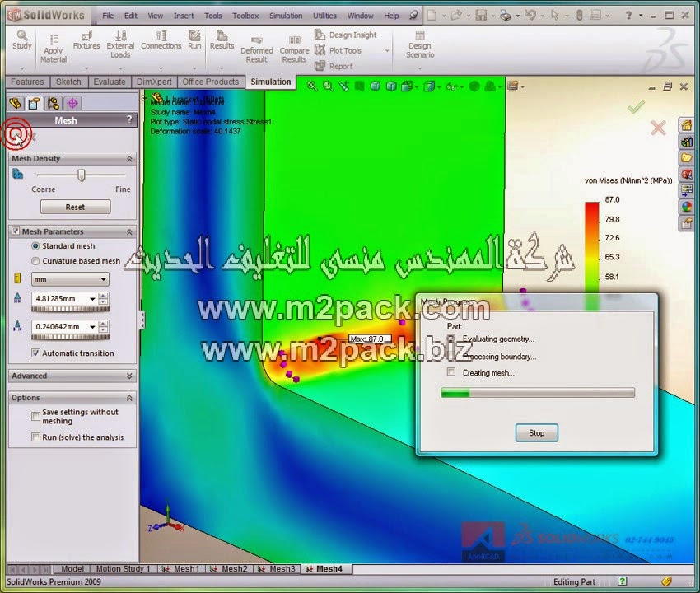Click the Max: 87.0 stress callout
Screen dimensions: 700x593
[x=370, y=339]
